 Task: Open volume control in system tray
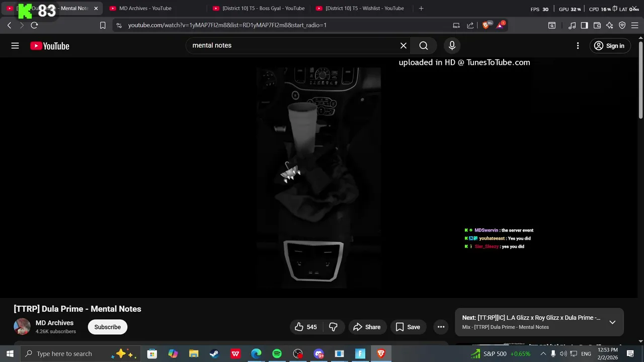[563, 354]
